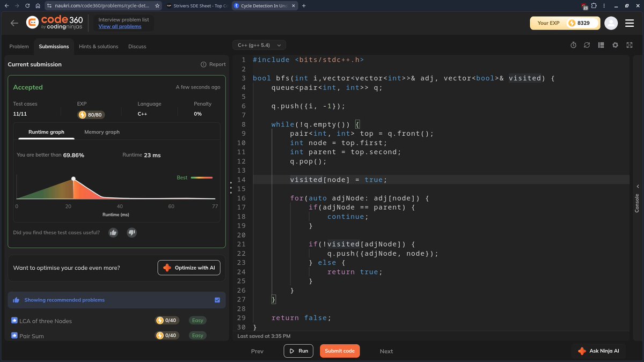Select the Submissions tab
The image size is (644, 362).
pyautogui.click(x=54, y=46)
